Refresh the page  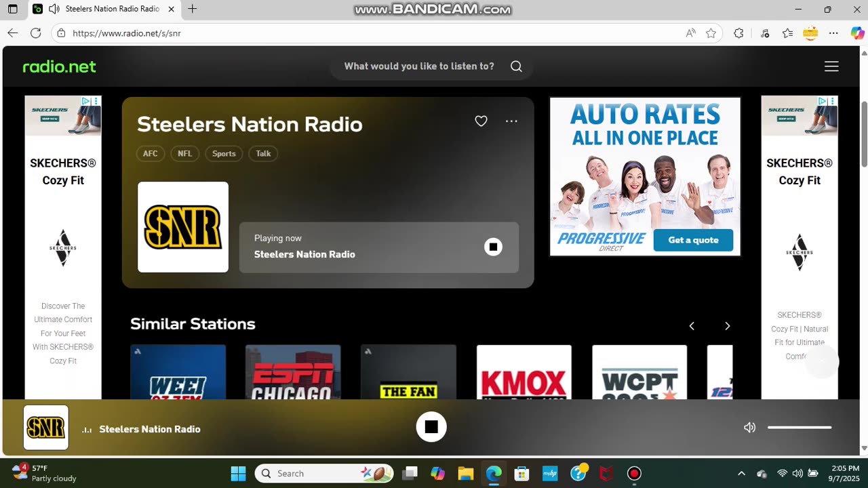coord(36,33)
